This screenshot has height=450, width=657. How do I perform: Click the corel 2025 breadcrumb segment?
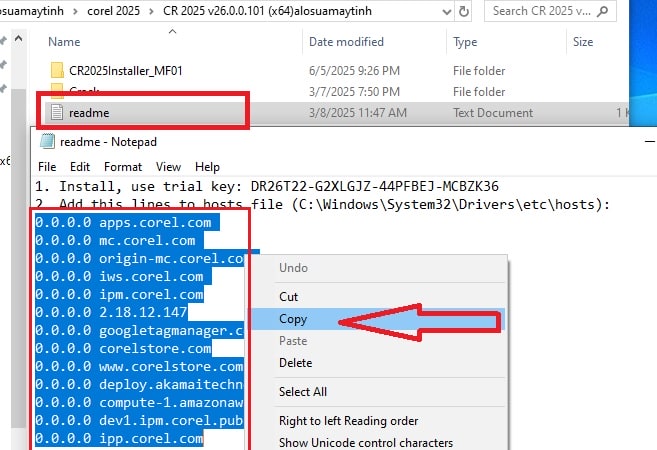(113, 11)
